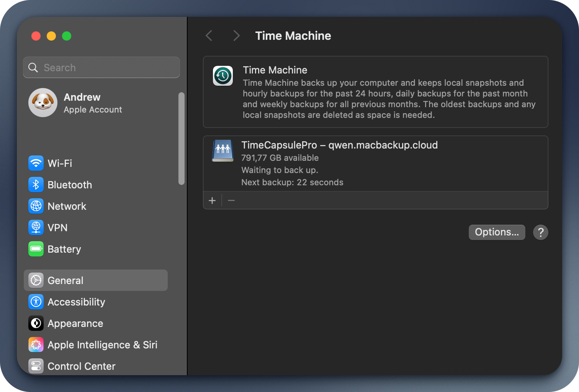Click the Apple Intelligence & Siri icon

[x=36, y=345]
